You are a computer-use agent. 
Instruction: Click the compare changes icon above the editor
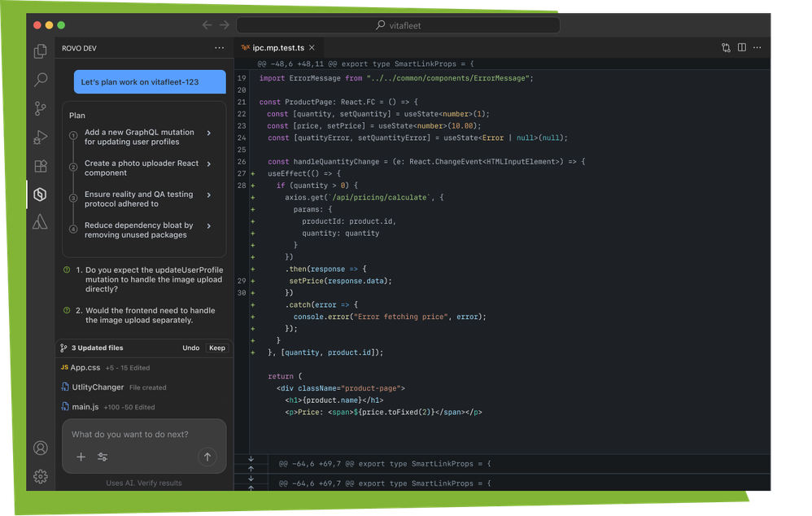point(725,47)
